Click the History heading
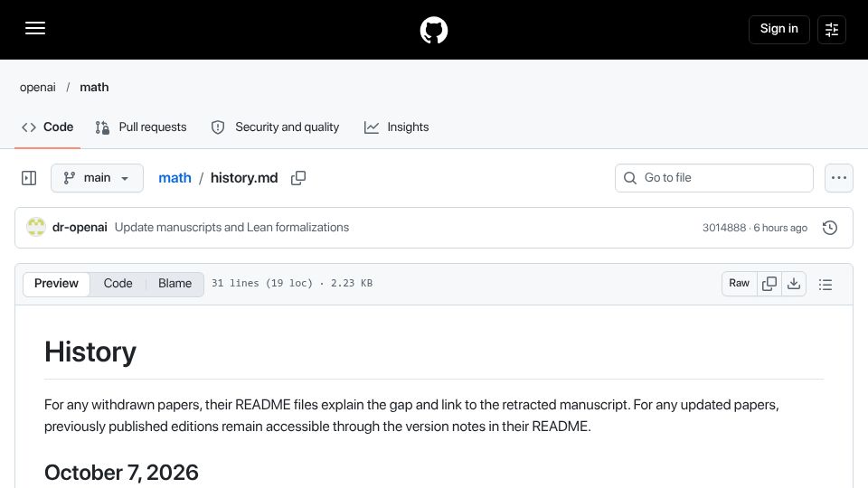This screenshot has height=488, width=868. [90, 352]
